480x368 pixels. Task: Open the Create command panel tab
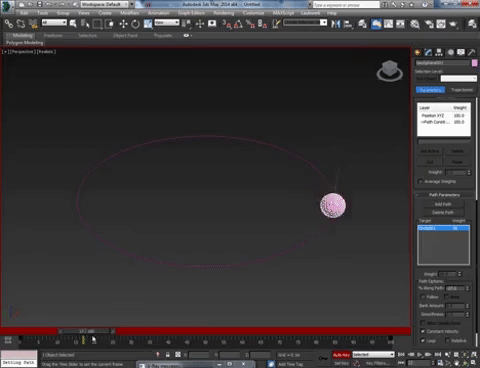(x=418, y=52)
